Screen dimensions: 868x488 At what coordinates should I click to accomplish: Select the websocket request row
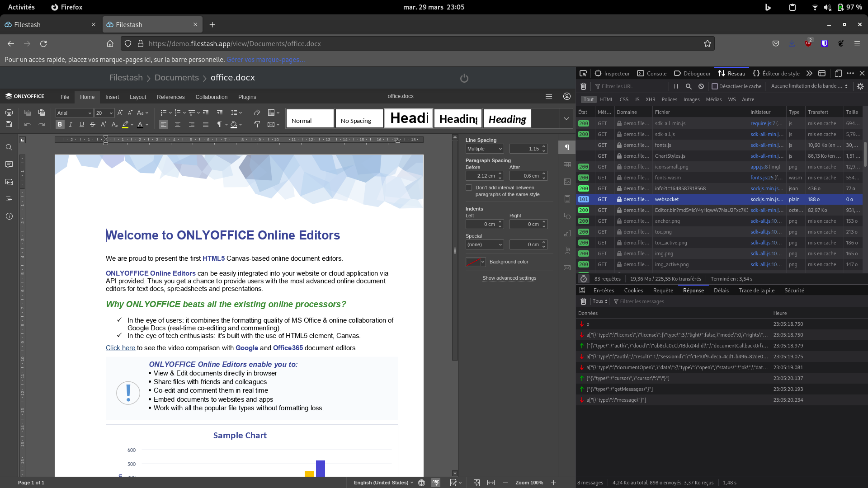[720, 199]
